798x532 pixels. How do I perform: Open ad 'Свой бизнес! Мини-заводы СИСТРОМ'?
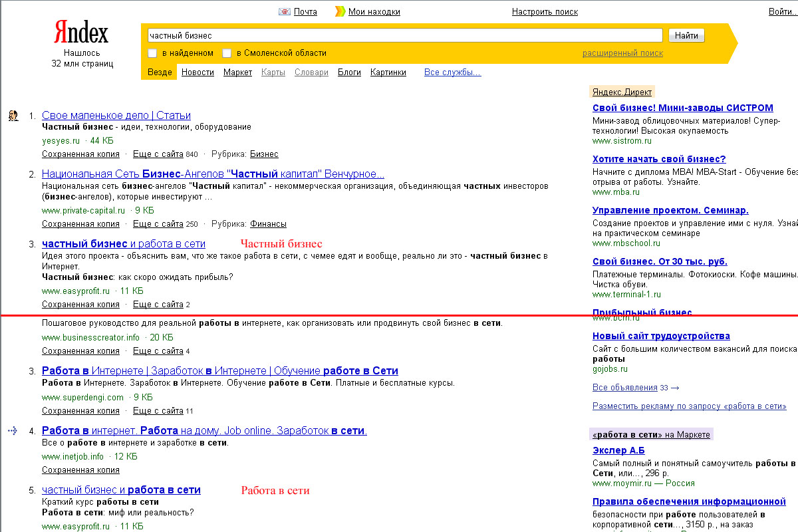683,108
